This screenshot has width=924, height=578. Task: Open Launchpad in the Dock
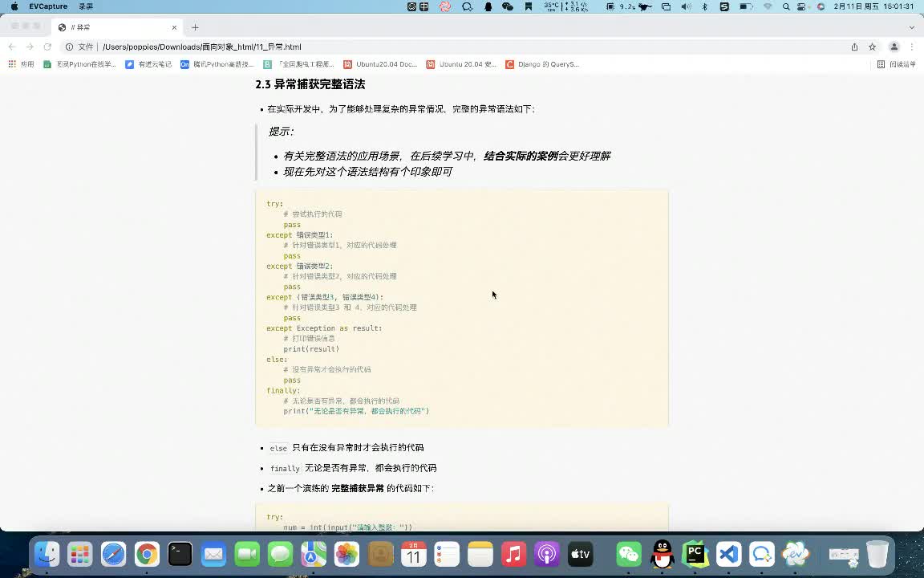80,555
